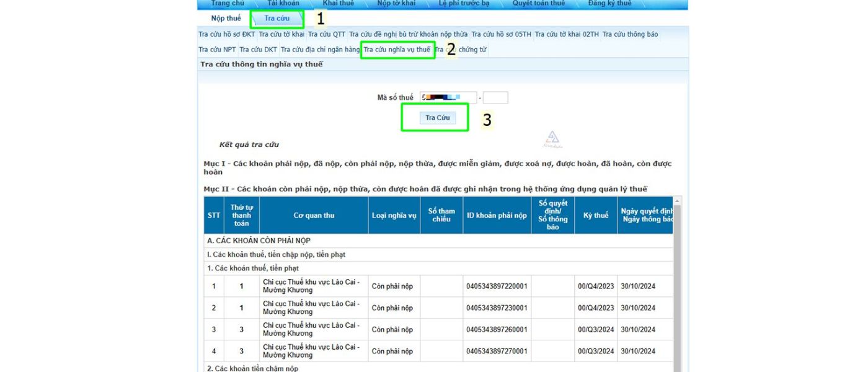The width and height of the screenshot is (868, 372).
Task: Open Tài khoản in top menu
Action: coord(283,4)
